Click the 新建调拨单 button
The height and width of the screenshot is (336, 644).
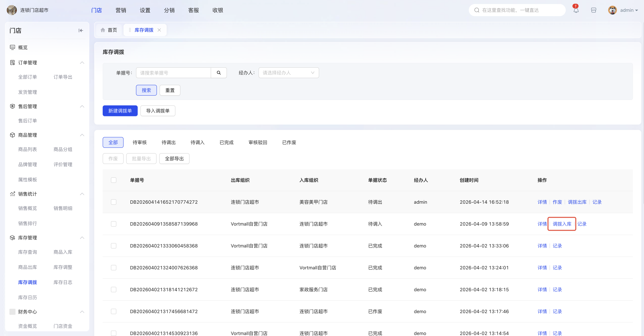[x=120, y=111]
